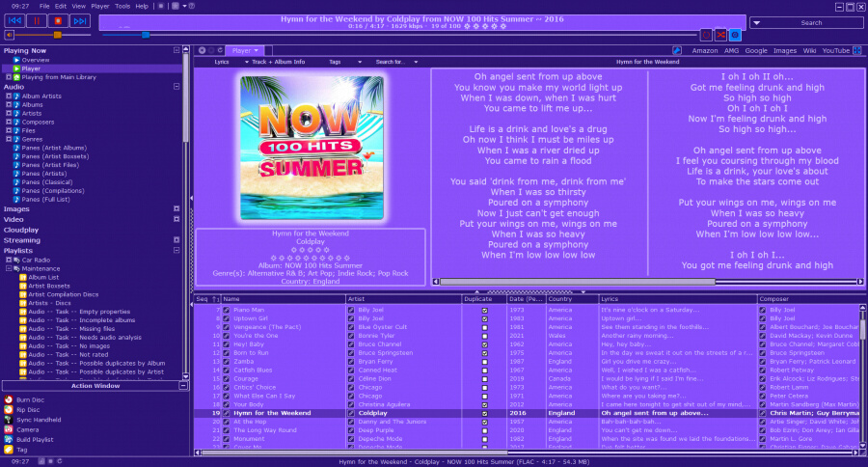Toggle the Duplicate checkbox for Hymn for the Weekend
868x467 pixels.
point(484,413)
